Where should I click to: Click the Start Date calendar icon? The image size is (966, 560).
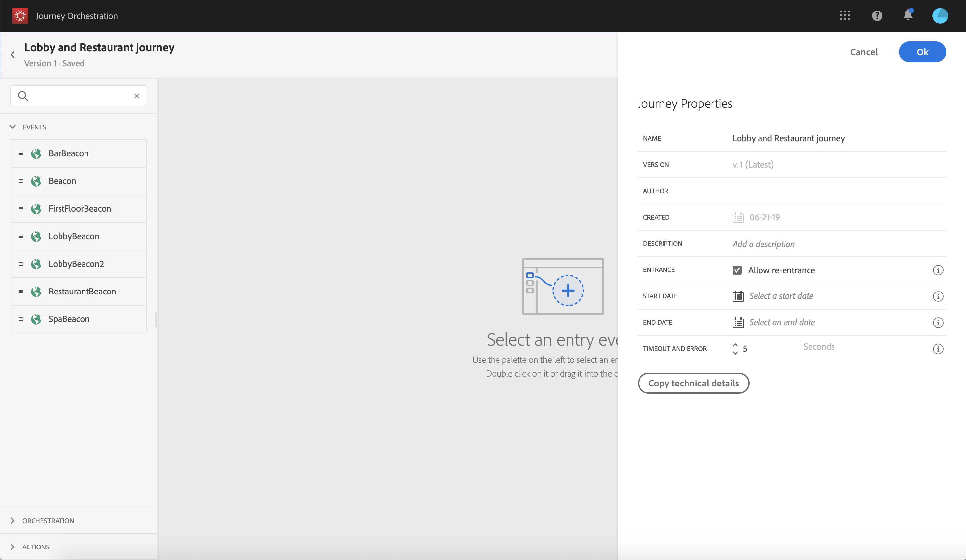pyautogui.click(x=737, y=296)
